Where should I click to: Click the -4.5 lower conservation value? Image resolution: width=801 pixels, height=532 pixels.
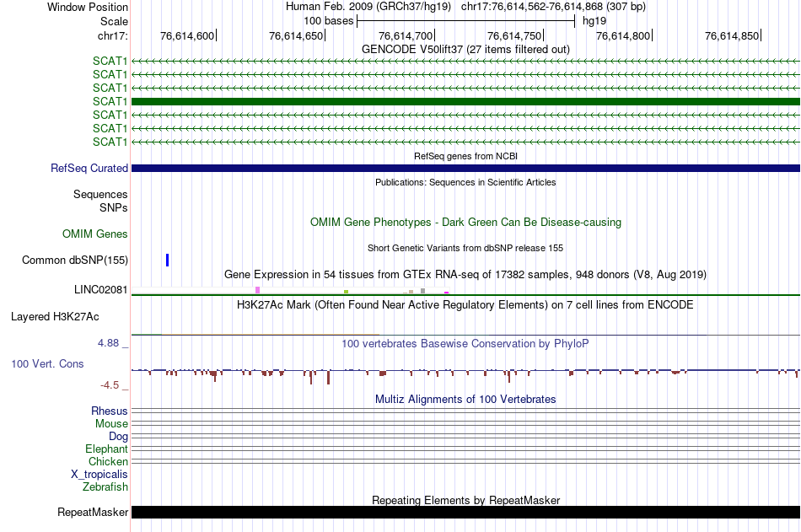[110, 384]
